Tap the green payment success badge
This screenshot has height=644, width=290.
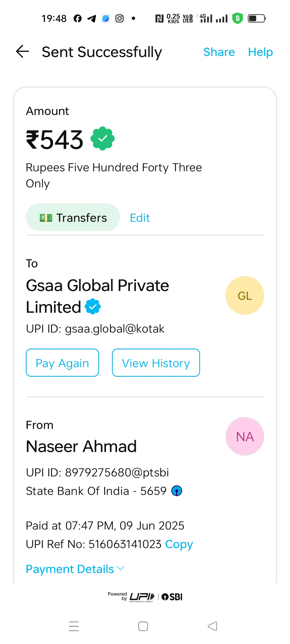coord(103,138)
